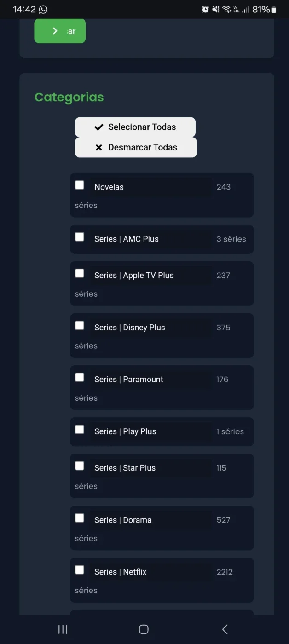Tap the muted sound status icon
This screenshot has width=289, height=644.
[x=215, y=9]
